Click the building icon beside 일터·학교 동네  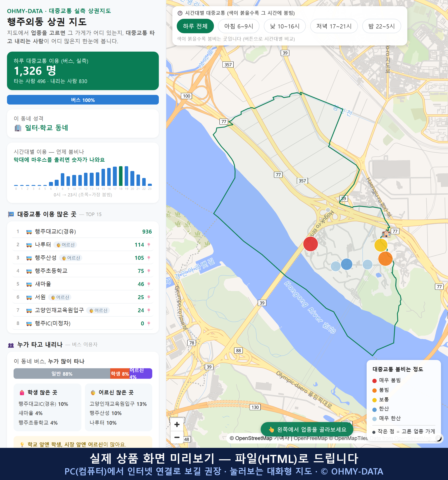[18, 128]
